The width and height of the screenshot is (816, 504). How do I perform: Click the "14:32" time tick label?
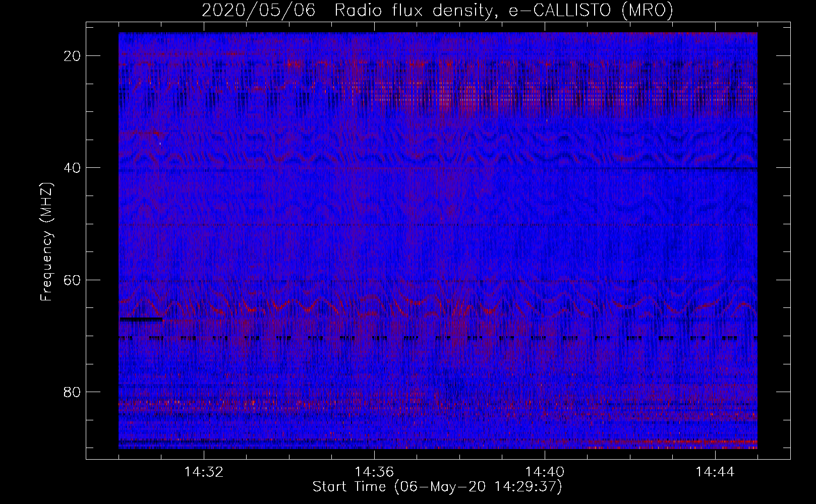pos(204,472)
